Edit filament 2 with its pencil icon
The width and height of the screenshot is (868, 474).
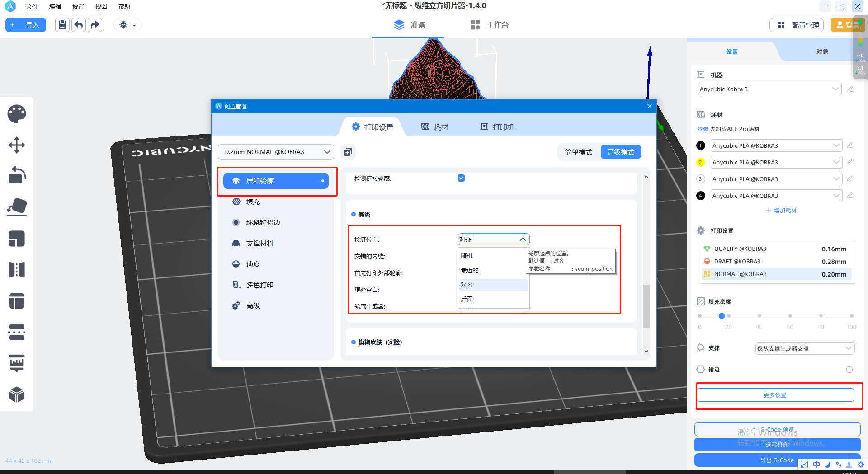point(850,162)
